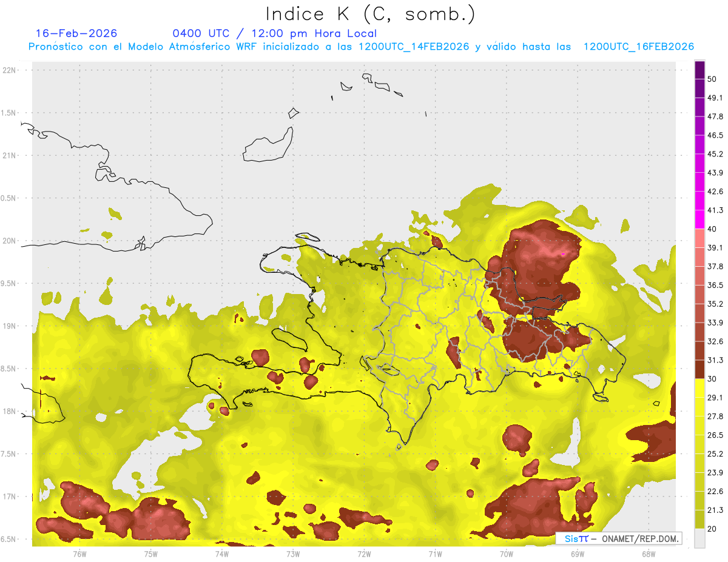This screenshot has height=562, width=728.
Task: Click the '33.9' colorbar value
Action: (x=715, y=323)
